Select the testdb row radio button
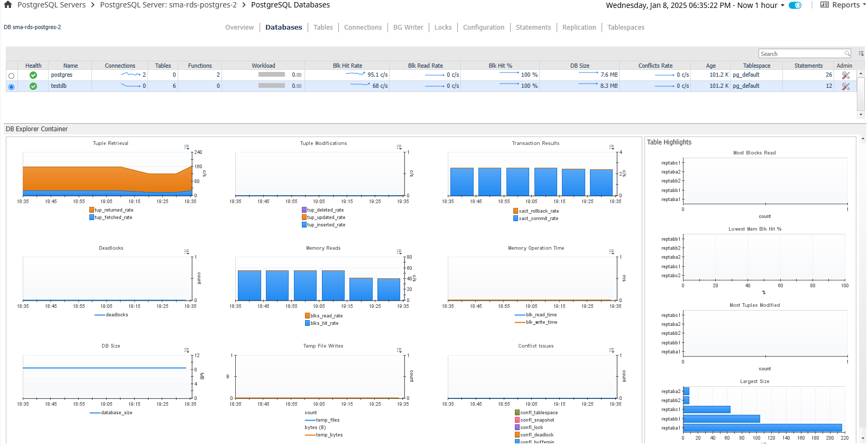 (x=11, y=87)
